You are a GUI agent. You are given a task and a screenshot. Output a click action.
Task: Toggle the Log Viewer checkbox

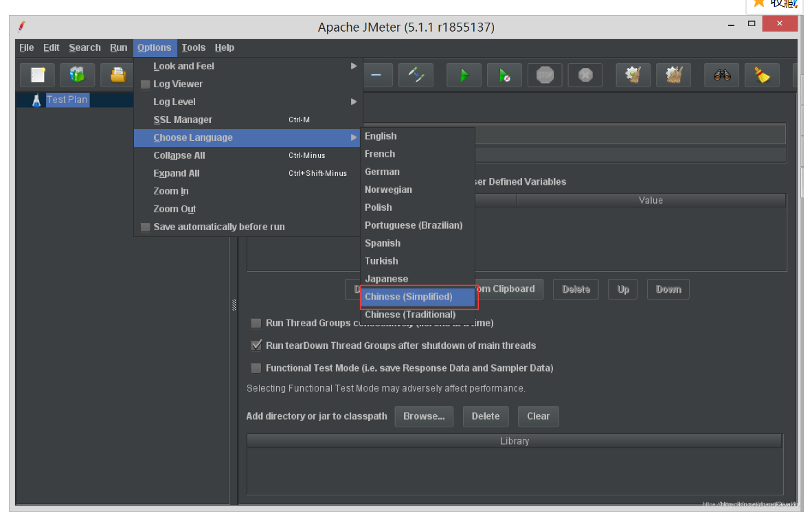(146, 84)
